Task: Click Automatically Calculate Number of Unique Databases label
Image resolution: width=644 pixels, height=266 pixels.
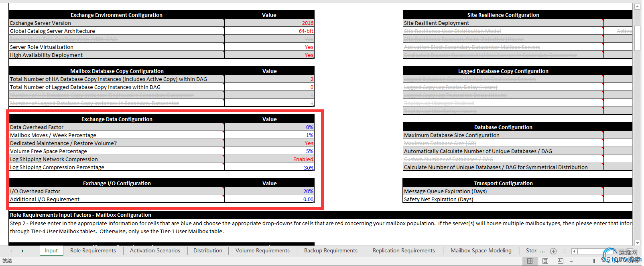Action: pos(478,151)
